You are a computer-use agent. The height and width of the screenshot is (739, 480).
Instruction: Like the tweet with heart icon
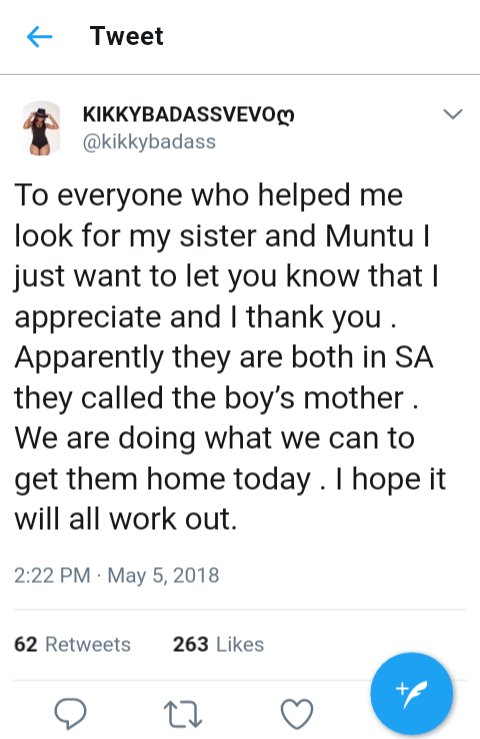tap(297, 714)
